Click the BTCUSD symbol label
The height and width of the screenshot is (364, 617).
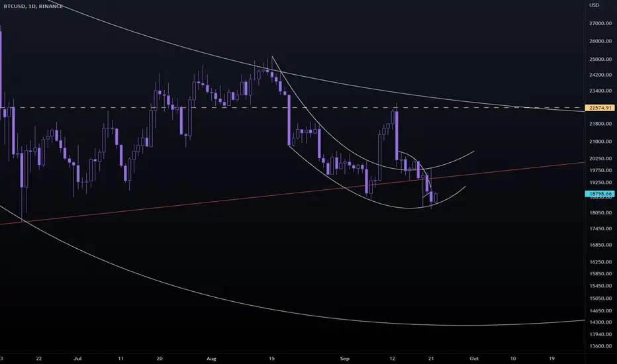(14, 6)
